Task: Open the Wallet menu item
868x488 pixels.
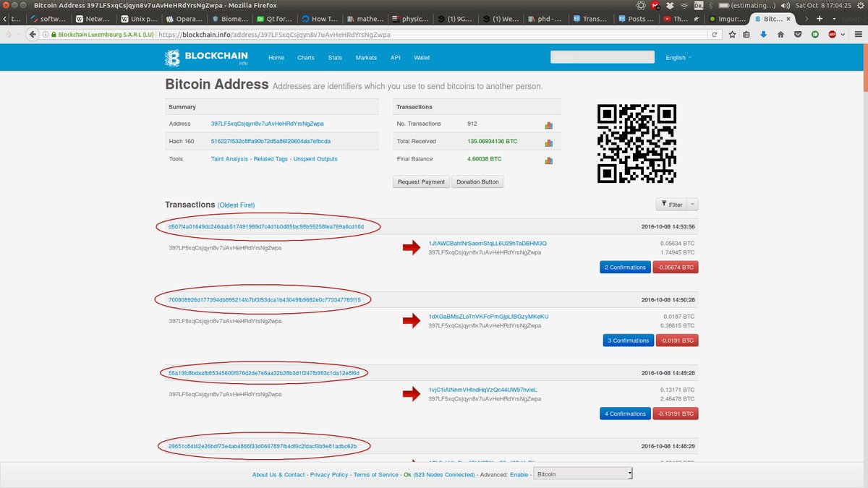Action: click(422, 58)
